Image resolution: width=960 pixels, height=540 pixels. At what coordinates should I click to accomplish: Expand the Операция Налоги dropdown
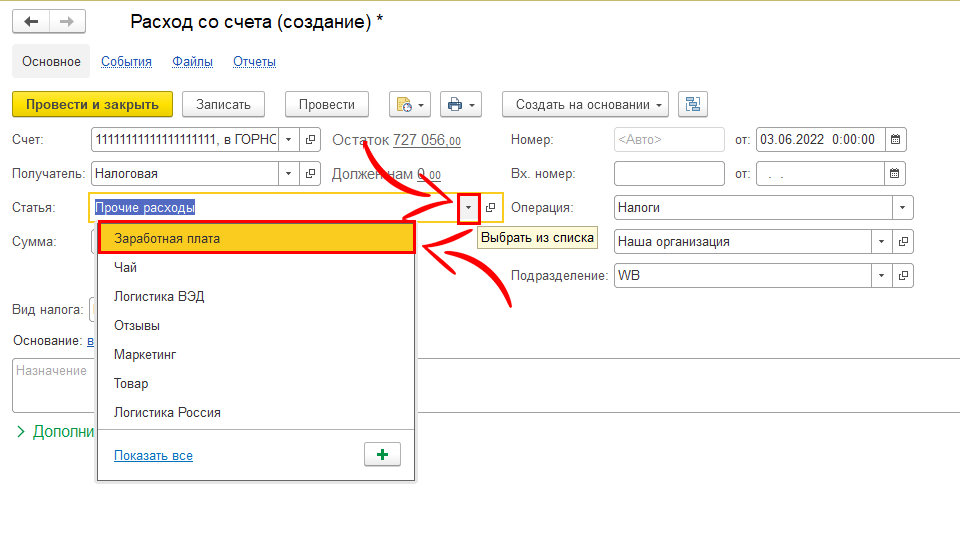902,208
